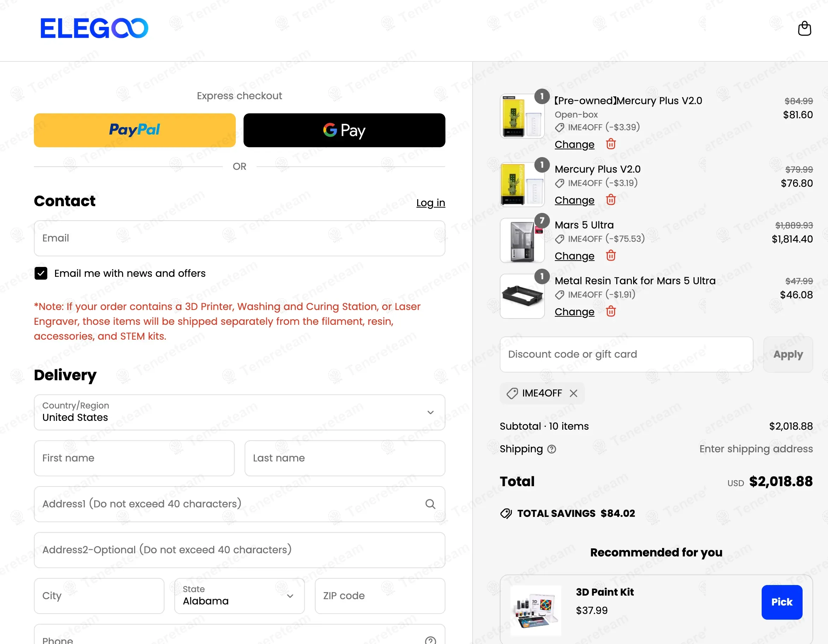The width and height of the screenshot is (828, 644).
Task: Click the trash icon for Mars 5 Ultra
Action: click(x=610, y=255)
